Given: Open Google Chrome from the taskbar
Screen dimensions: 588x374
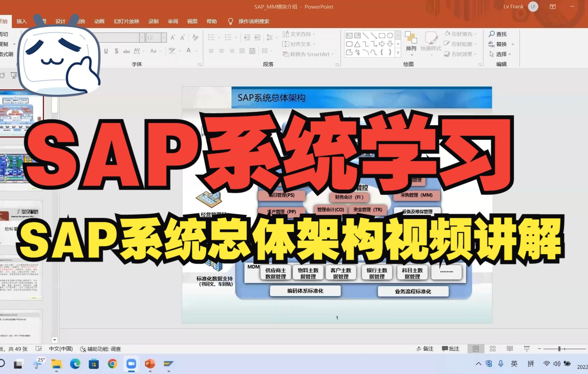Looking at the screenshot, I should tap(112, 364).
